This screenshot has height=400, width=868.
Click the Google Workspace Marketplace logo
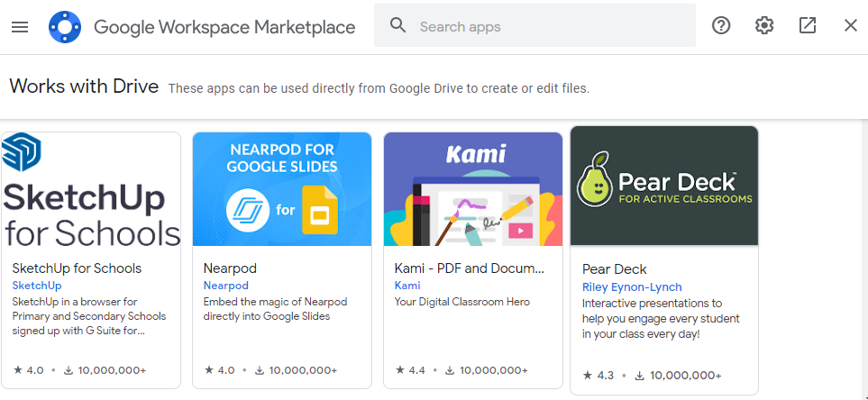tap(65, 26)
